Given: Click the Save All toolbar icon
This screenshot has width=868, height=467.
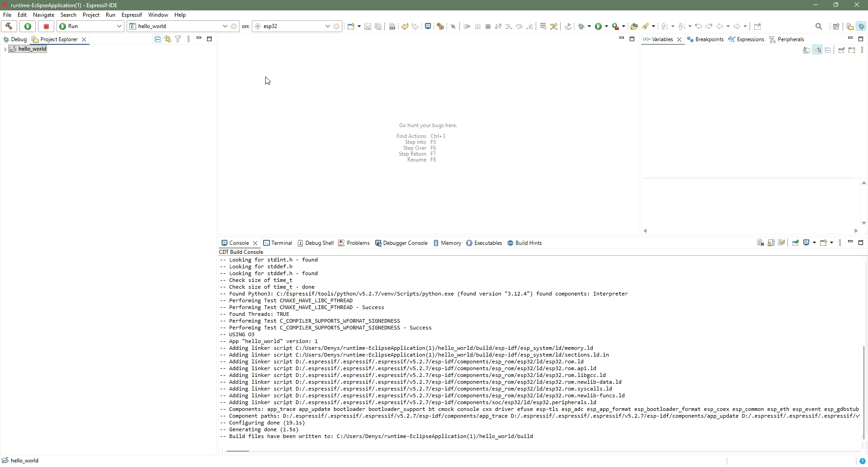Looking at the screenshot, I should pos(378,27).
